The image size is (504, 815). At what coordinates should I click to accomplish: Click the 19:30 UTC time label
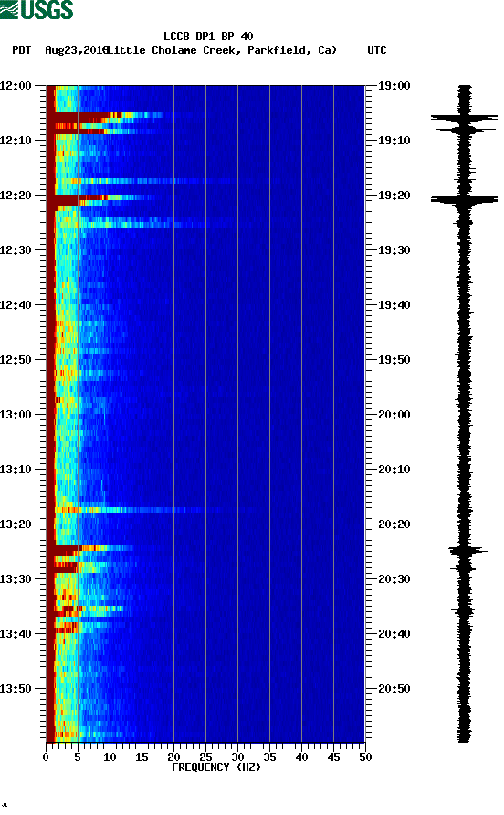pyautogui.click(x=394, y=250)
